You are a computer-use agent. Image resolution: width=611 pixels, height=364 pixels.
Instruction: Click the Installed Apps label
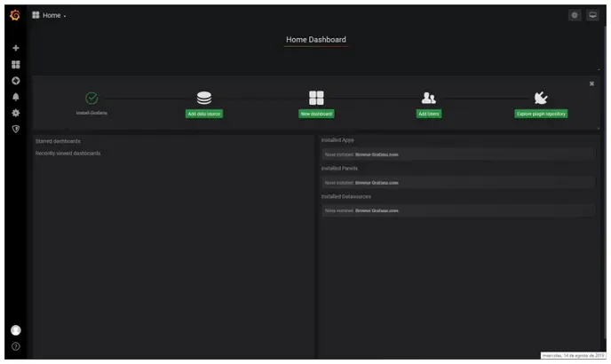pyautogui.click(x=337, y=140)
